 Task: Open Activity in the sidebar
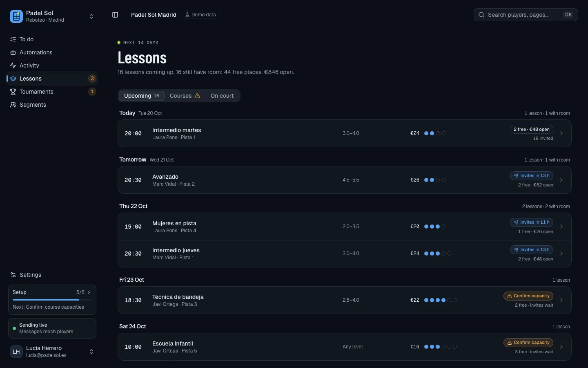[52, 65]
